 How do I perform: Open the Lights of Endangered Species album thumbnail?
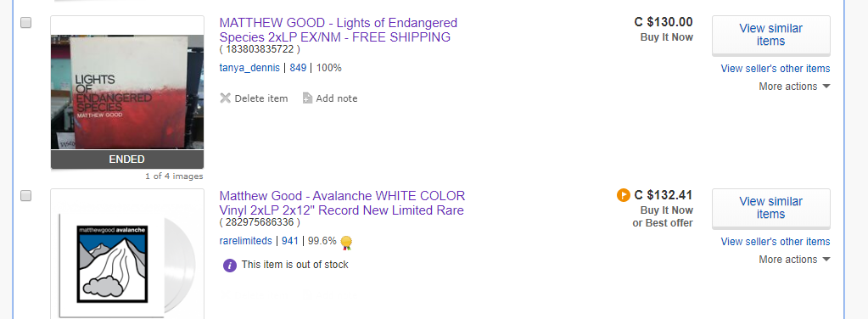click(127, 92)
